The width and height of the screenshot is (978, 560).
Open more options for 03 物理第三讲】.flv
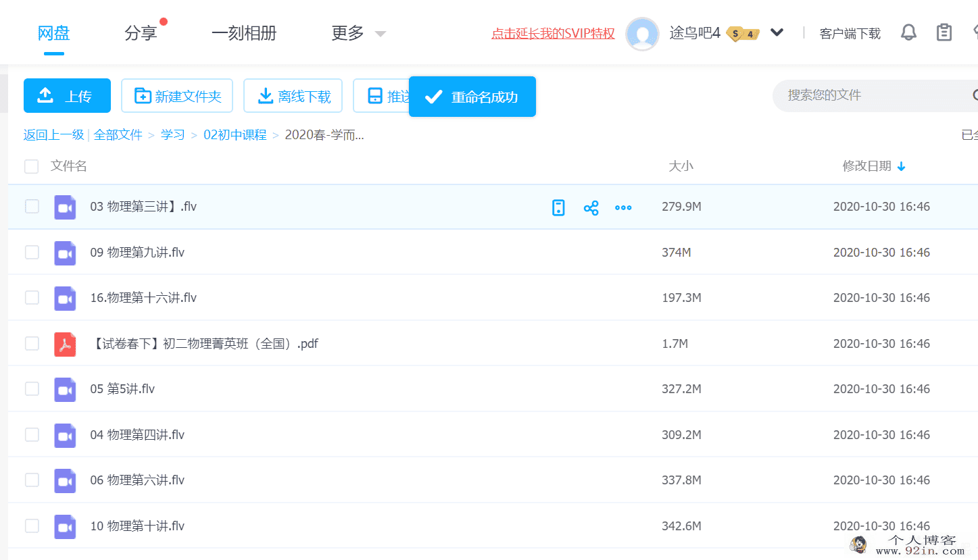623,207
